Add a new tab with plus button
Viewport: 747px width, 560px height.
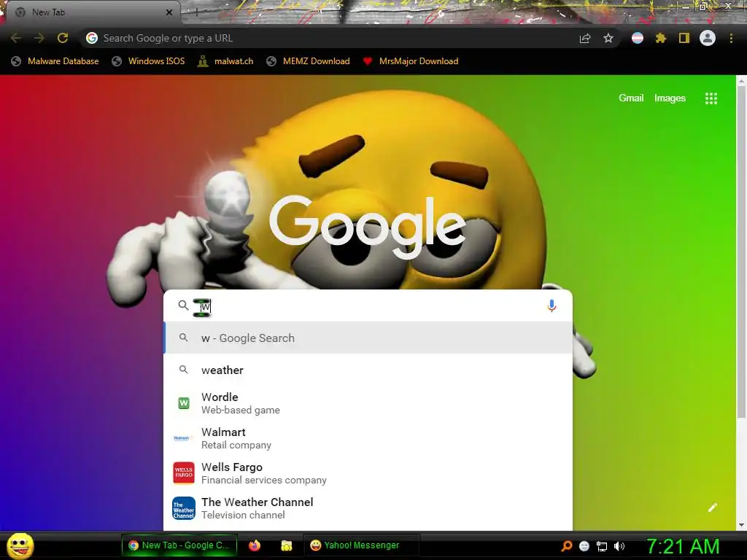coord(197,12)
